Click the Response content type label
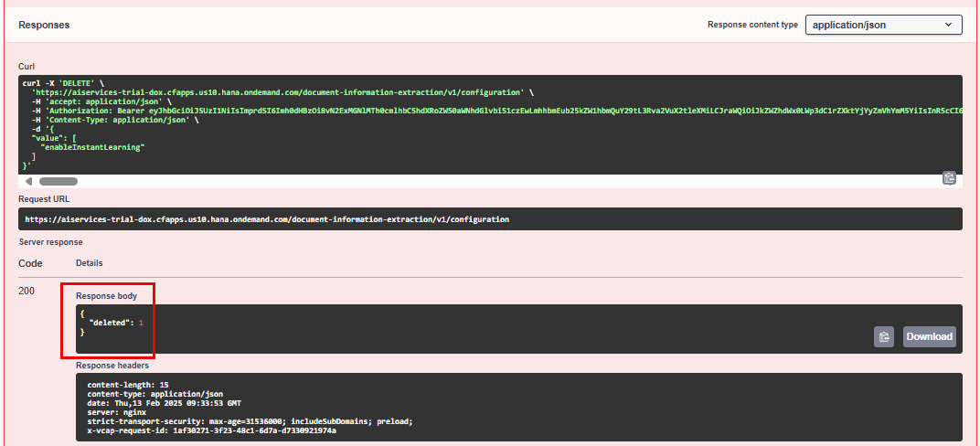This screenshot has height=446, width=980. click(752, 25)
